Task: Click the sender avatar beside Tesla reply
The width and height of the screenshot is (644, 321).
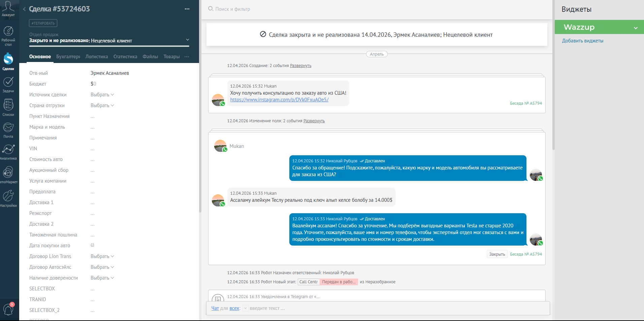Action: pyautogui.click(x=536, y=240)
